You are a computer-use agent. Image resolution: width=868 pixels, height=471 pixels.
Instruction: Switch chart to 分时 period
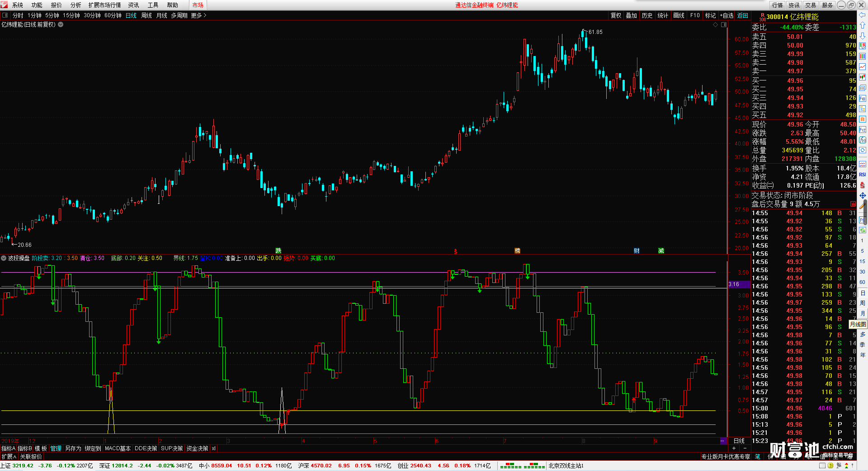(18, 15)
